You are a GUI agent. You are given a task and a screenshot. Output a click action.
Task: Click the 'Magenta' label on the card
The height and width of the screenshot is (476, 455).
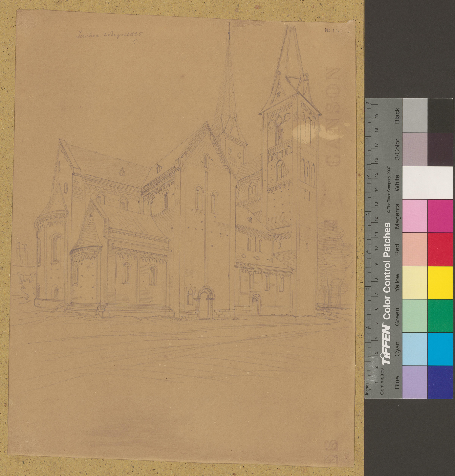pos(397,216)
